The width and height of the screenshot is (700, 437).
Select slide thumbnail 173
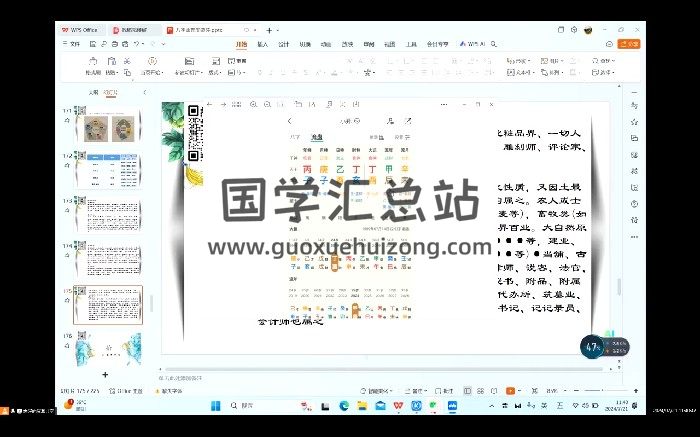[x=108, y=215]
